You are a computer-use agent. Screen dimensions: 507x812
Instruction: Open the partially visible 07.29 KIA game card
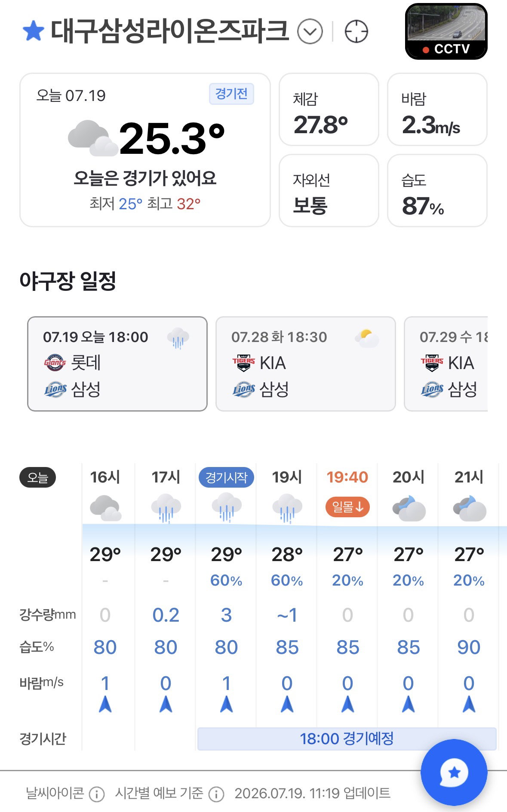(x=446, y=364)
